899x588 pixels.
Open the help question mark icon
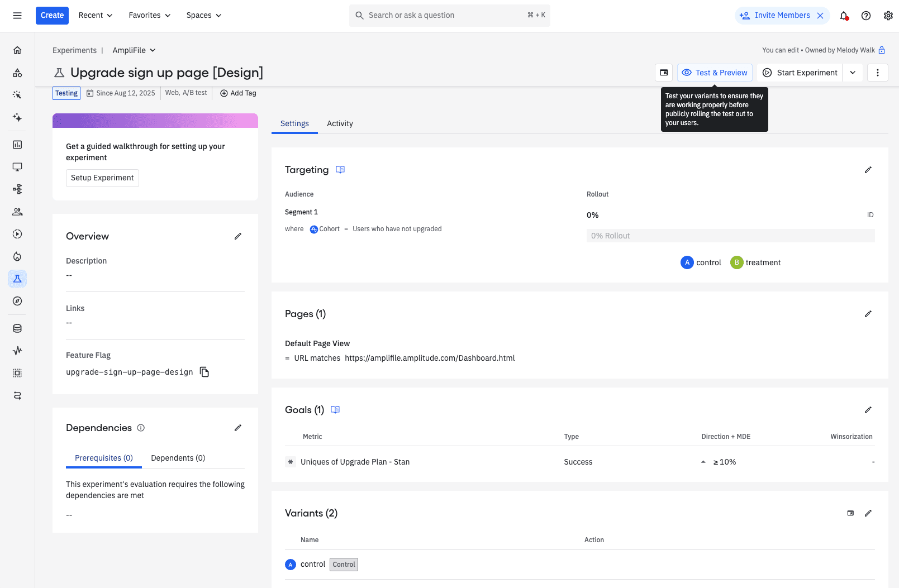click(x=865, y=16)
